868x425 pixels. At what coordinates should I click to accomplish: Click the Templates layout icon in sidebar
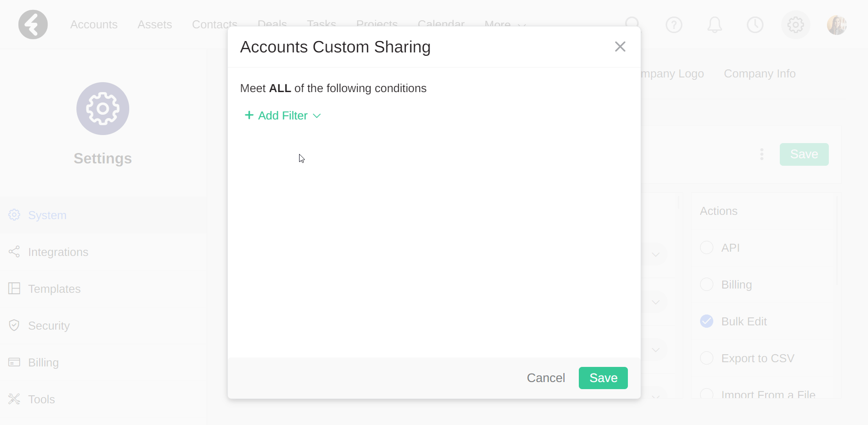tap(14, 289)
